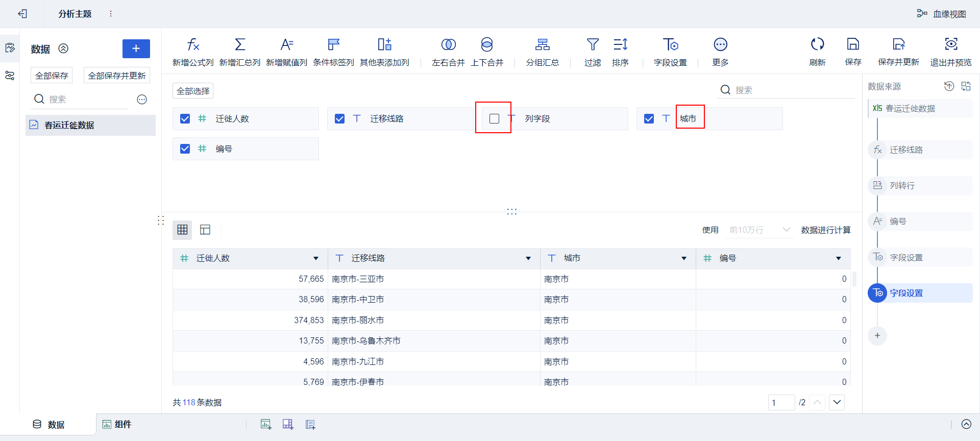Image resolution: width=980 pixels, height=441 pixels.
Task: Click 分组汇总 tool
Action: (543, 52)
